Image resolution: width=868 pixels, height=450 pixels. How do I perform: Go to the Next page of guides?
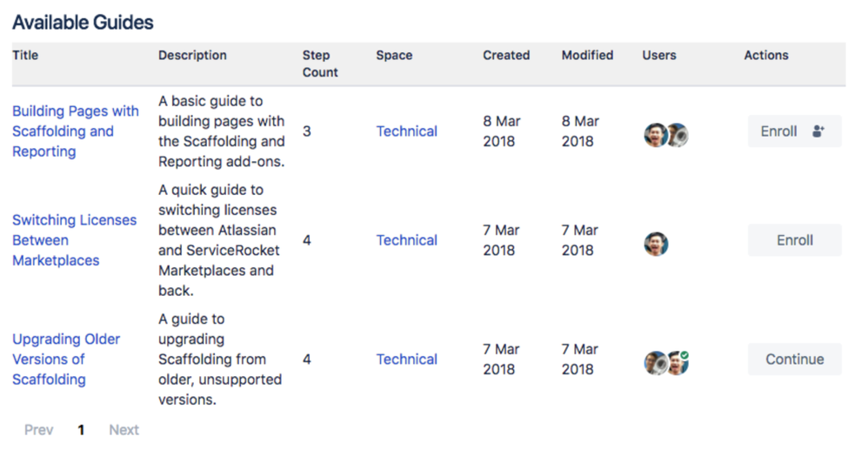click(124, 430)
